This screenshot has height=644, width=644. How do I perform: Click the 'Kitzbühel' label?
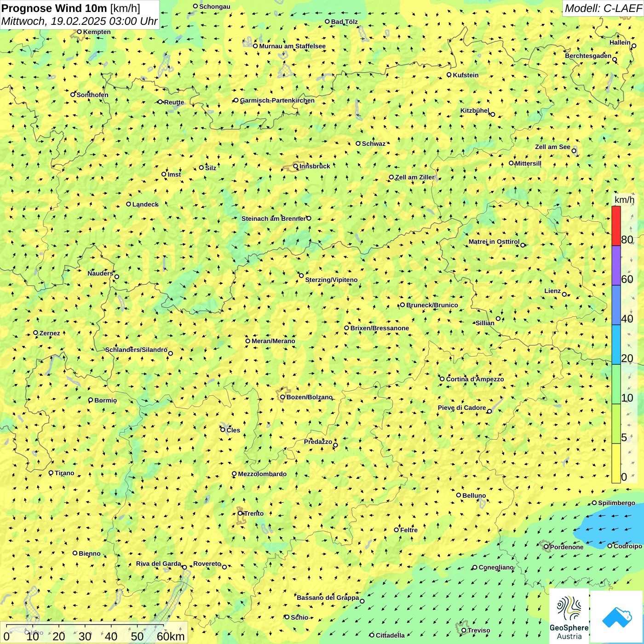pyautogui.click(x=475, y=110)
